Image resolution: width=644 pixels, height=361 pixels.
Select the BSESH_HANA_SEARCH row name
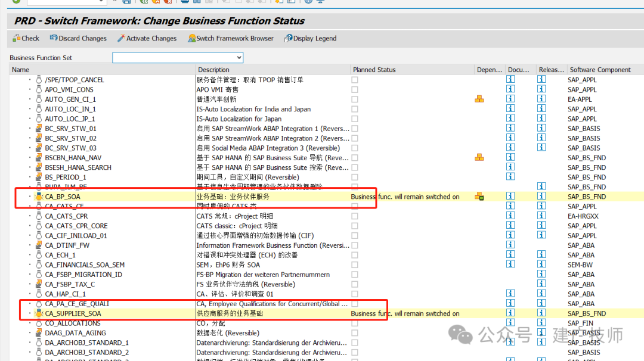78,167
